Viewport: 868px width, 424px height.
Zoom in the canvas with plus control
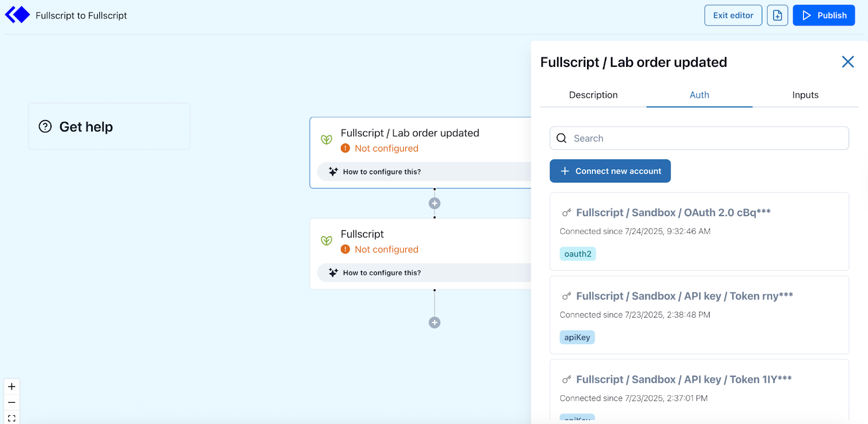pyautogui.click(x=12, y=387)
